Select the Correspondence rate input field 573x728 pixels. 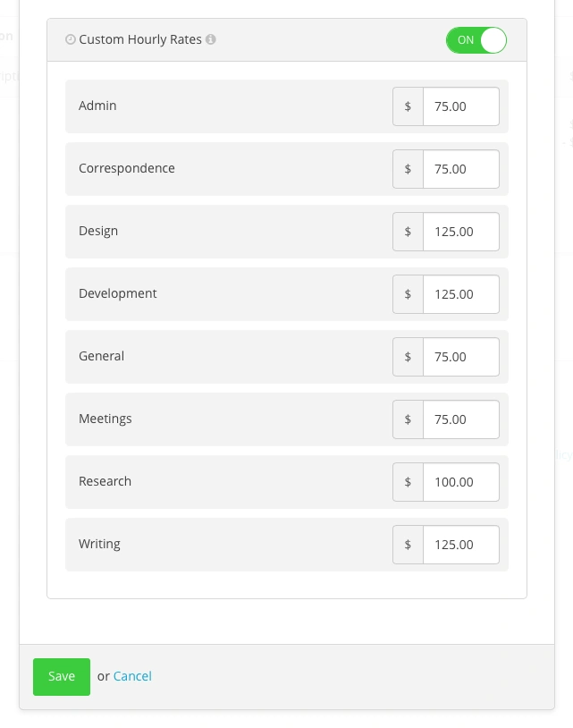click(460, 168)
